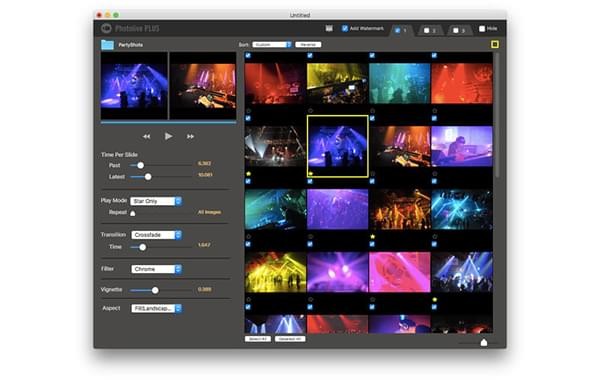This screenshot has width=600, height=380.
Task: Open the Transition dropdown showing Crossfade
Action: pos(156,235)
